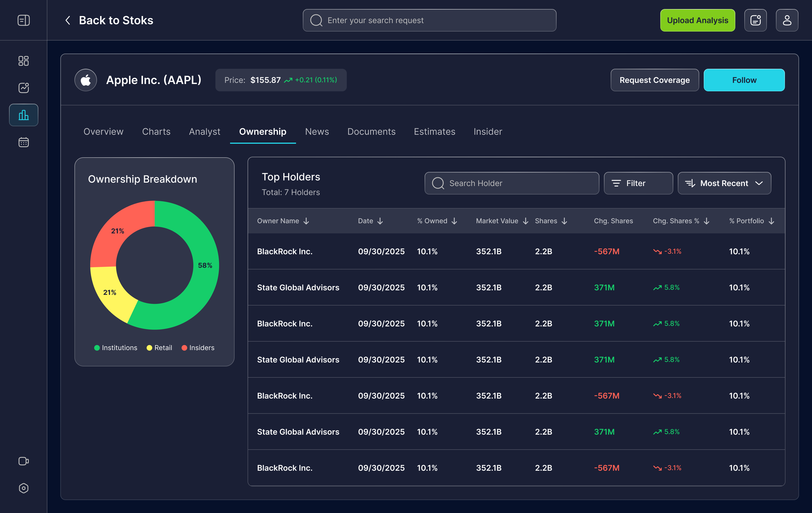Open the dashboard grid icon in sidebar

24,61
